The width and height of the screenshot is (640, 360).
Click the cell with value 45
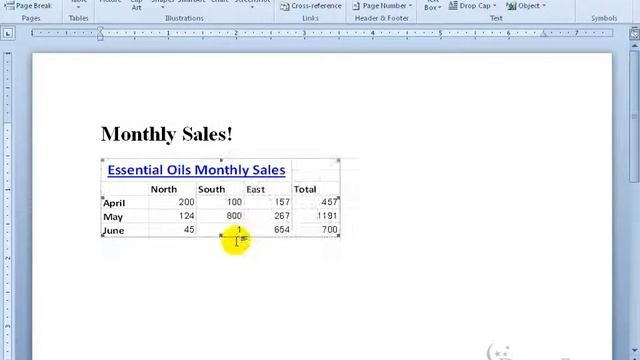[x=189, y=230]
